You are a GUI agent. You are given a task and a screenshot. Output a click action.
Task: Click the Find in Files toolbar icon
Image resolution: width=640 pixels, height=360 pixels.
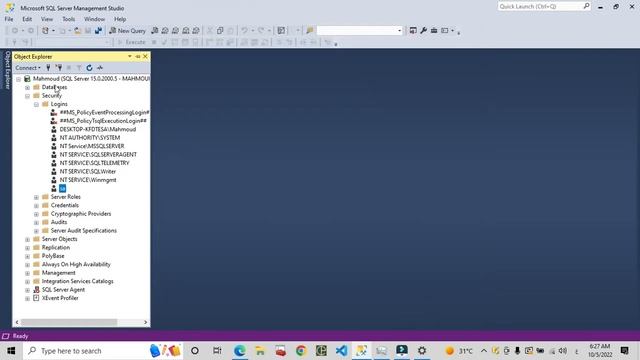click(310, 31)
